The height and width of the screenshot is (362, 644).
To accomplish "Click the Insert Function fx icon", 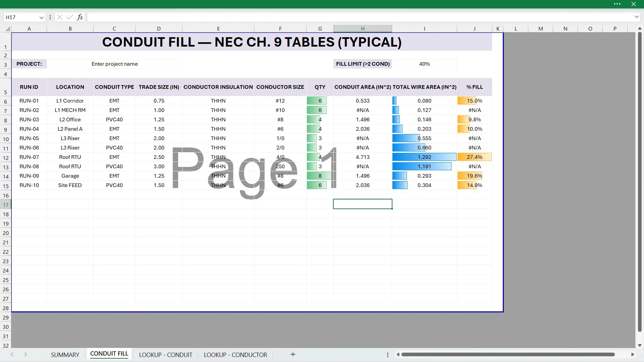I will 80,17.
